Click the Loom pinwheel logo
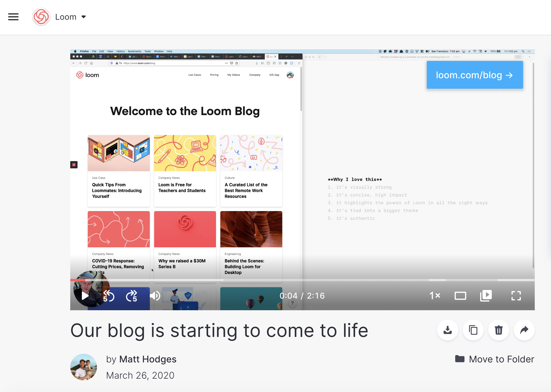 click(x=41, y=17)
